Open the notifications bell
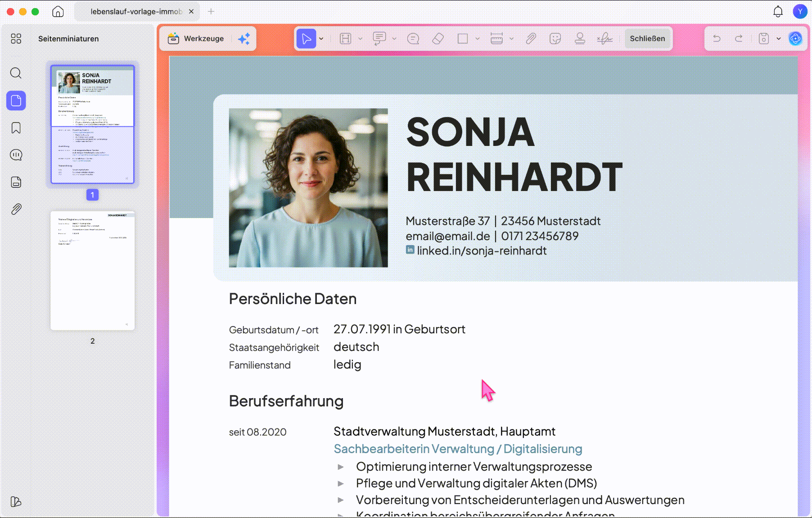Image resolution: width=812 pixels, height=518 pixels. (x=778, y=12)
